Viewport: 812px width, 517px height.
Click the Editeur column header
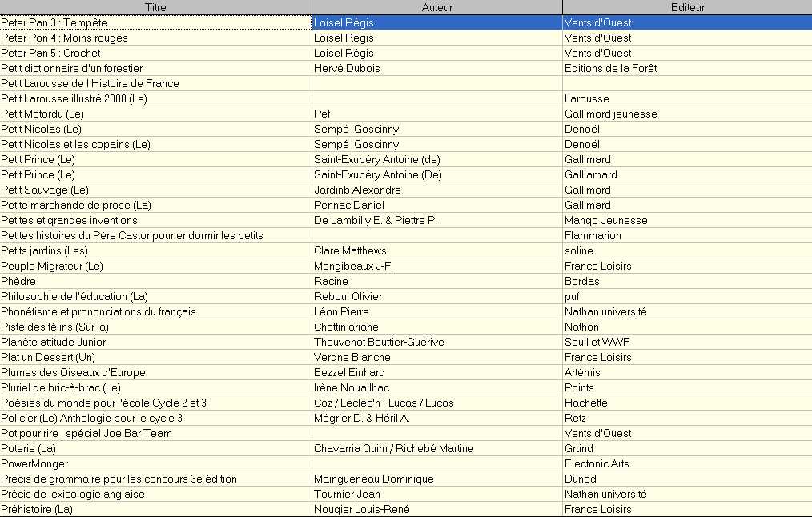(x=687, y=7)
